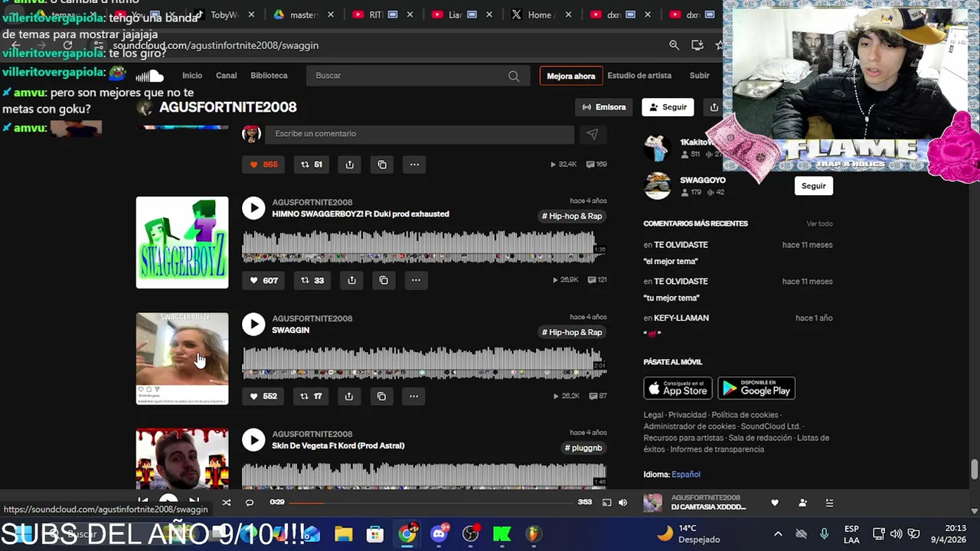This screenshot has height=551, width=980.
Task: Click the page vertical scrollbar thumb
Action: click(x=974, y=469)
